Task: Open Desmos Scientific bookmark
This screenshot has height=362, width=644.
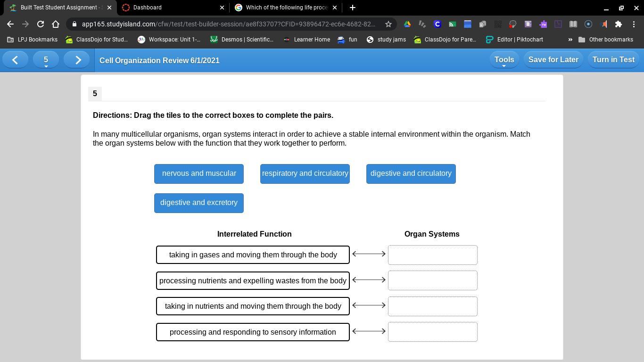Action: 242,40
